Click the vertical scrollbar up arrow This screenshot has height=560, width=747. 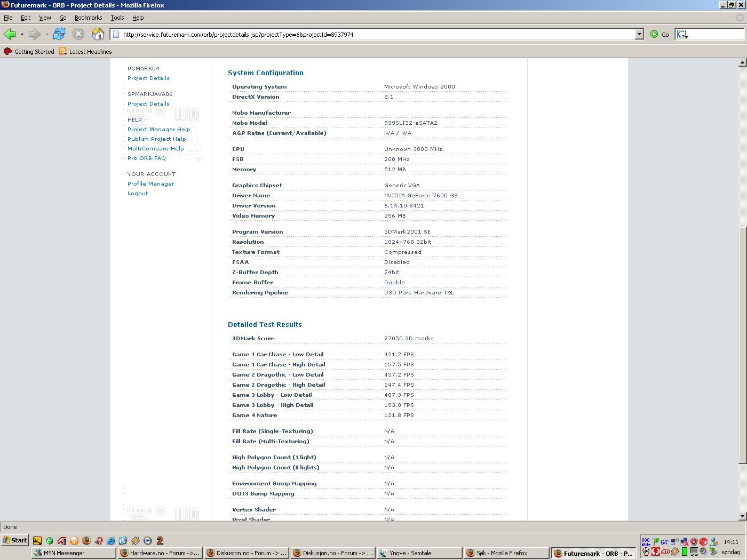coord(742,62)
